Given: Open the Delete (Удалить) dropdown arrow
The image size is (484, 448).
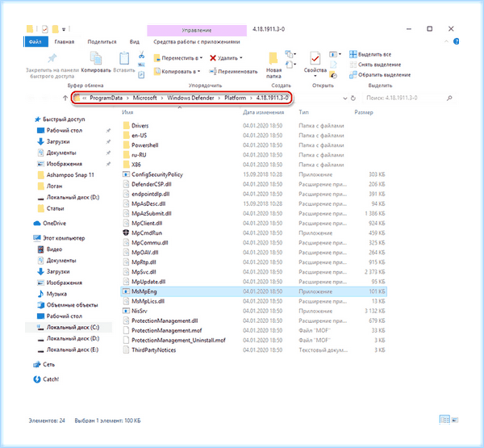Looking at the screenshot, I should (241, 58).
